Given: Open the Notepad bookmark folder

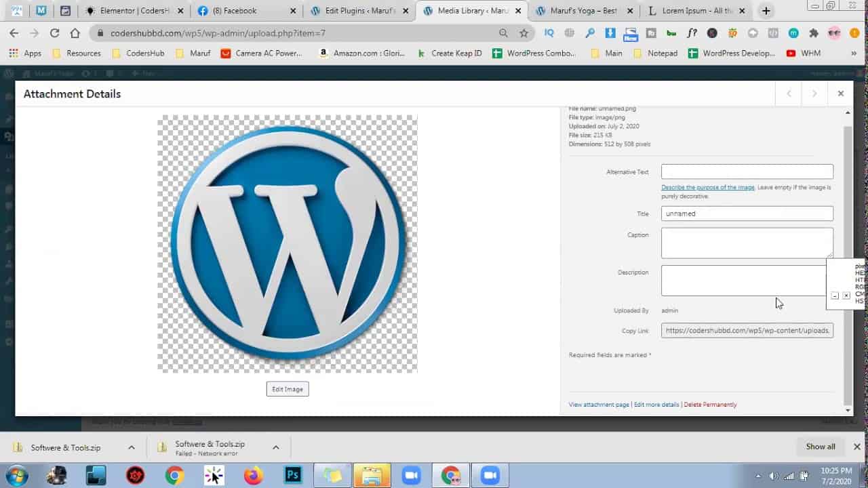Looking at the screenshot, I should tap(656, 53).
